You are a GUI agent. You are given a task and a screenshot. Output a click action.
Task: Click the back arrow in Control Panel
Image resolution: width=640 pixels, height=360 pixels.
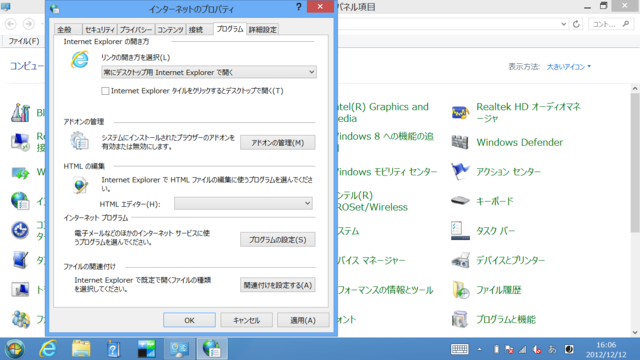point(11,24)
